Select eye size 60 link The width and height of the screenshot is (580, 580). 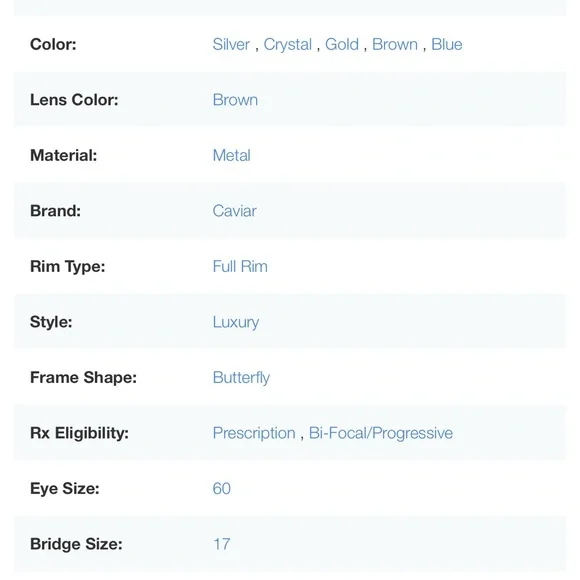222,489
